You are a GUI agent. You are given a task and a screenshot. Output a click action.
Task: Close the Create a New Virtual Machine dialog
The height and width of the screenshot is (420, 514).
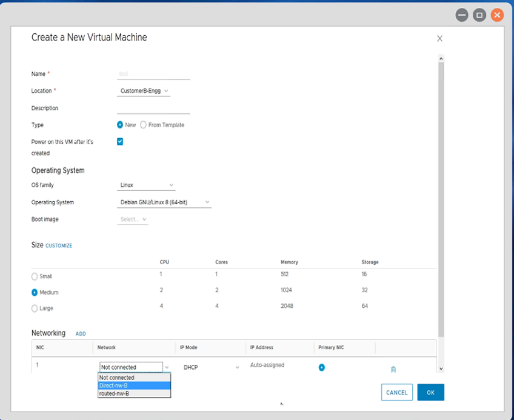pyautogui.click(x=439, y=39)
